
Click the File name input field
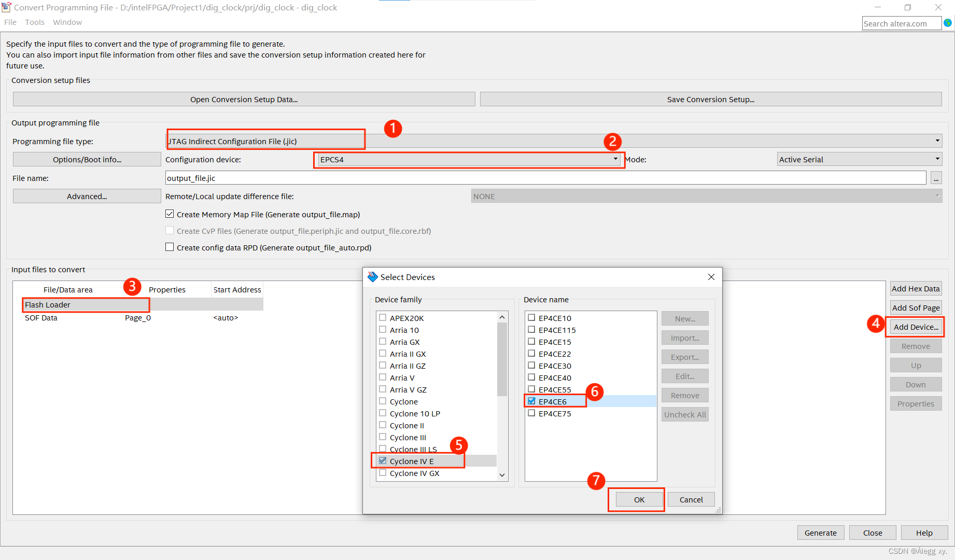tap(545, 178)
